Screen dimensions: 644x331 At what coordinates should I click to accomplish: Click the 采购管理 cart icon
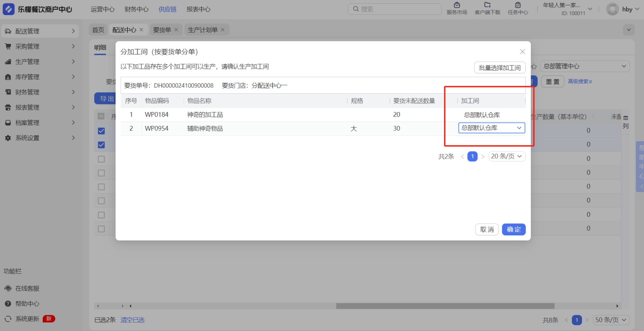click(8, 46)
